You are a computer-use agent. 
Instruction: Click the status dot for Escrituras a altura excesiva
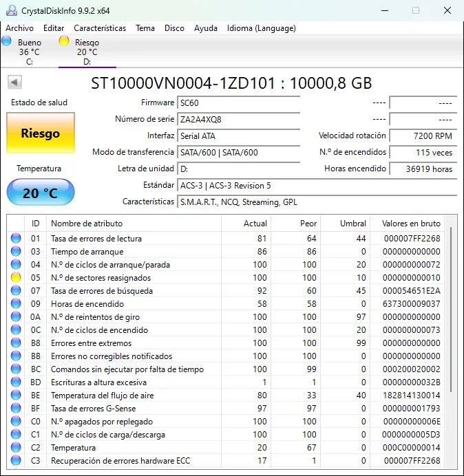(x=16, y=382)
